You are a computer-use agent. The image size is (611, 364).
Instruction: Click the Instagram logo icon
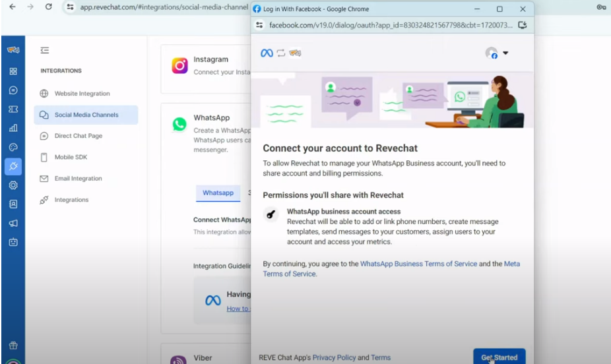179,65
